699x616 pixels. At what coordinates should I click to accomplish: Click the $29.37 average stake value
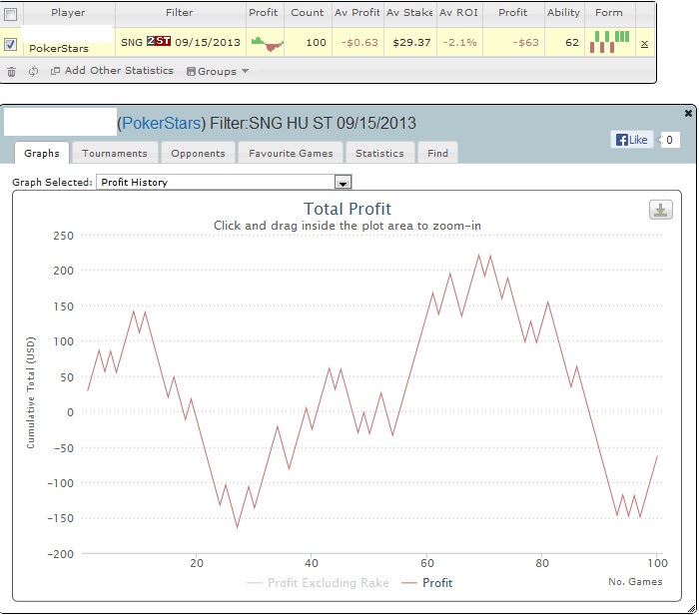pyautogui.click(x=411, y=43)
